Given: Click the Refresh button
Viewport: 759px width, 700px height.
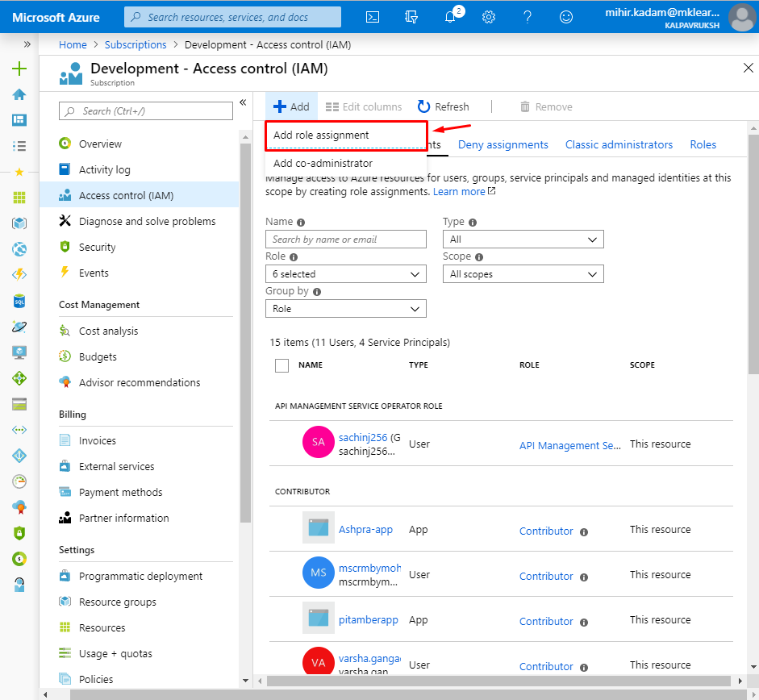Looking at the screenshot, I should point(444,107).
